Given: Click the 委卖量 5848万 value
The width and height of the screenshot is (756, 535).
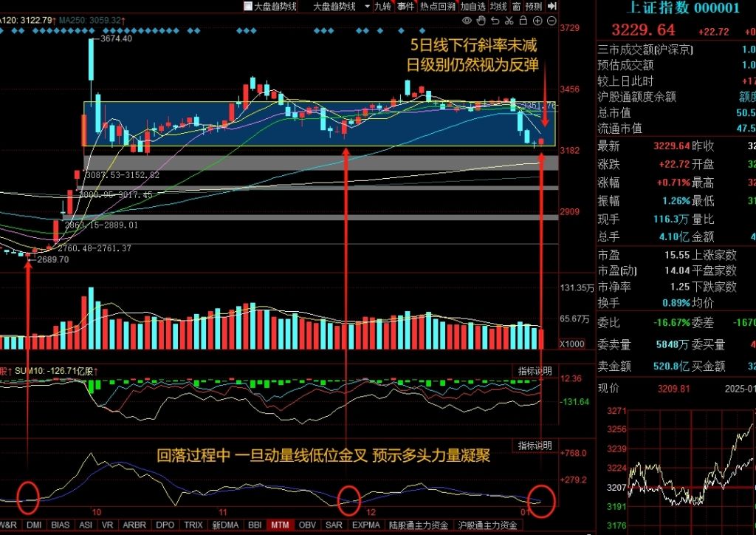Looking at the screenshot, I should coord(673,344).
